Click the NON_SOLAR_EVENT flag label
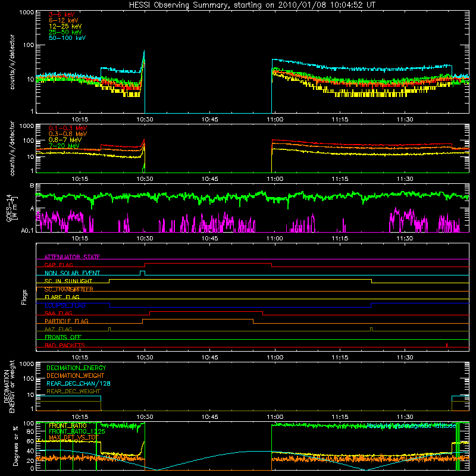 [72, 273]
